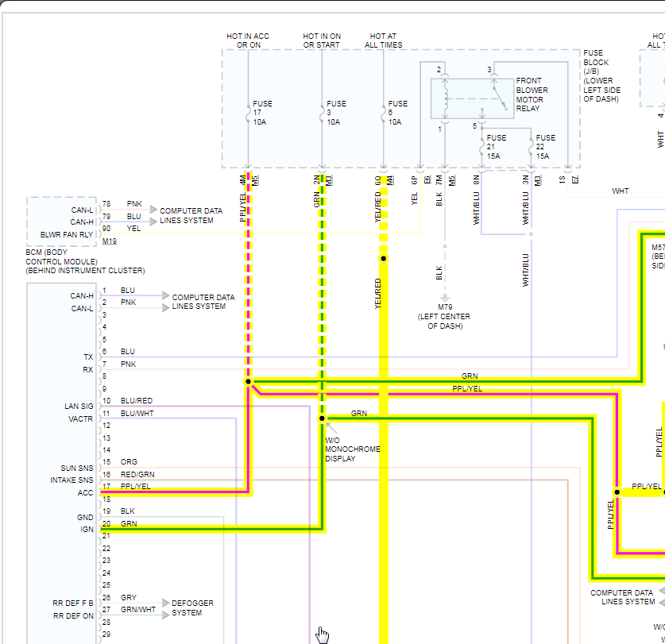The width and height of the screenshot is (665, 644).
Task: Select the arrow on pin 26 GRY defogger wire
Action: tap(166, 603)
